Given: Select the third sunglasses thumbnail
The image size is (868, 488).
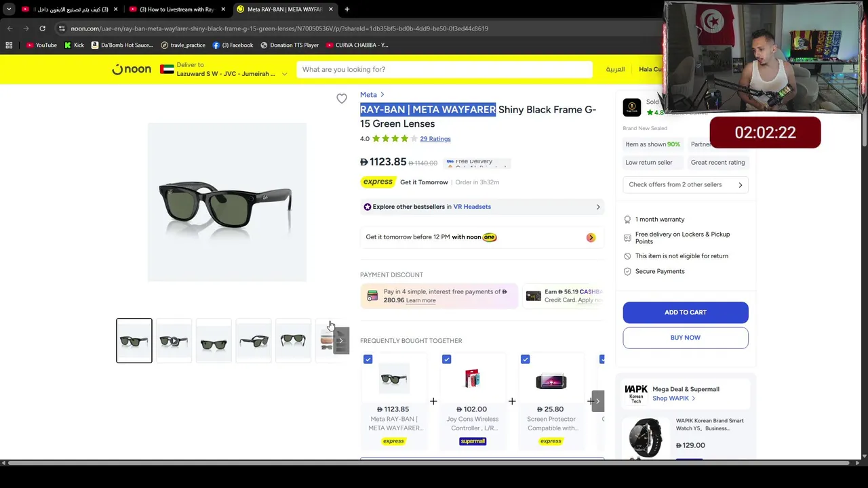Looking at the screenshot, I should coord(214,340).
